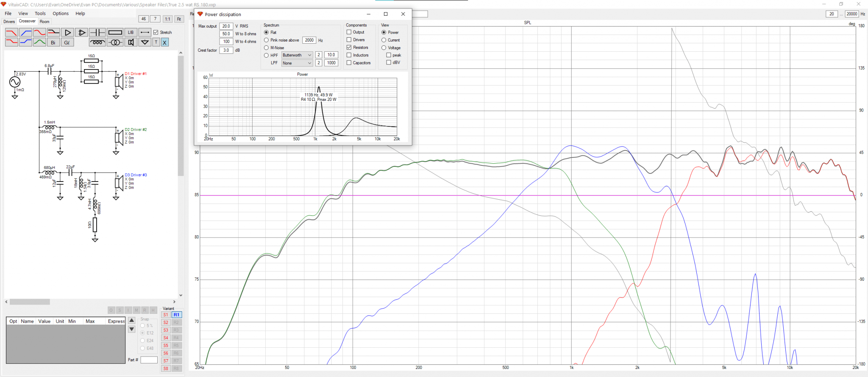Enable the Capacitors components checkbox
This screenshot has height=377, width=868.
tap(349, 62)
